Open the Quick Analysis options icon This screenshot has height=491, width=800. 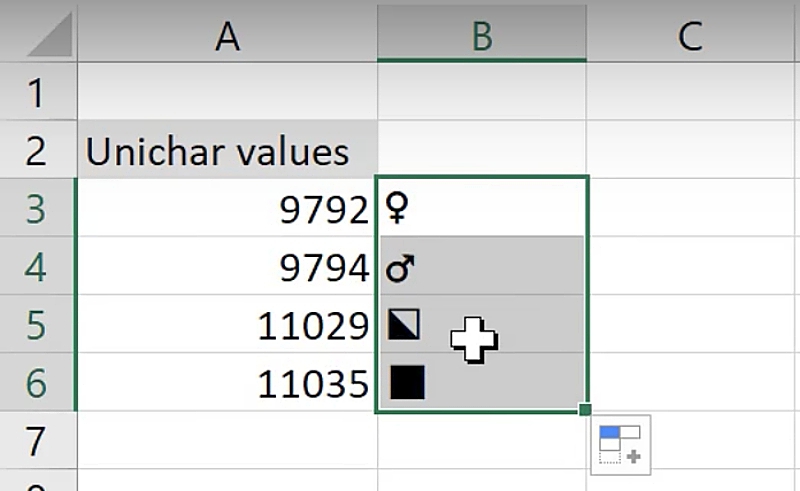pyautogui.click(x=620, y=442)
